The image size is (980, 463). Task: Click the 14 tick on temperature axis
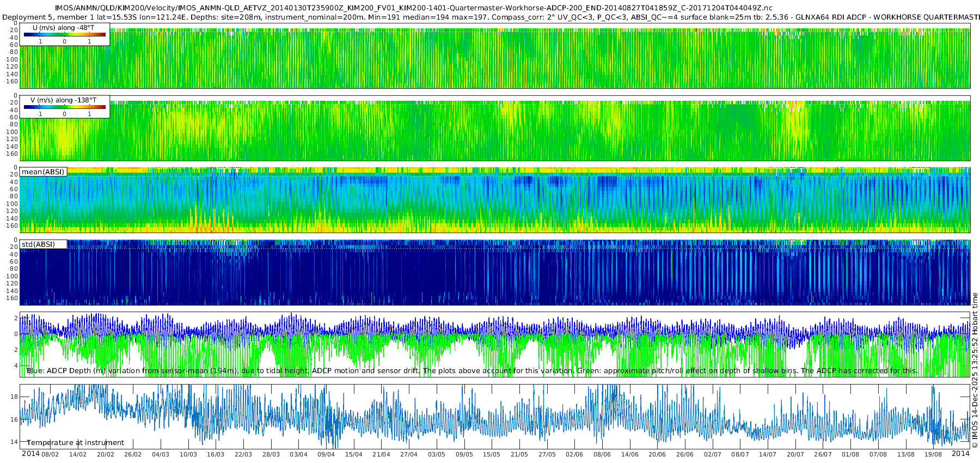coord(14,442)
